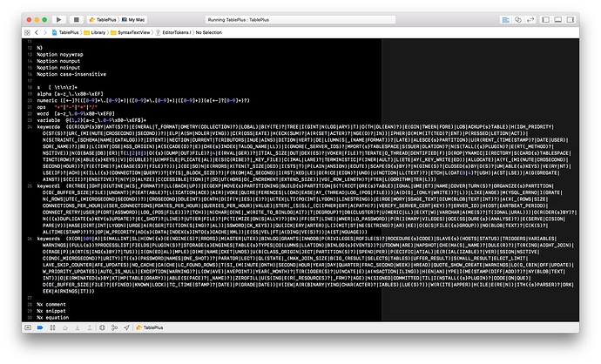Select TablePlus process in debug bar
This screenshot has height=364, width=601.
150,327
